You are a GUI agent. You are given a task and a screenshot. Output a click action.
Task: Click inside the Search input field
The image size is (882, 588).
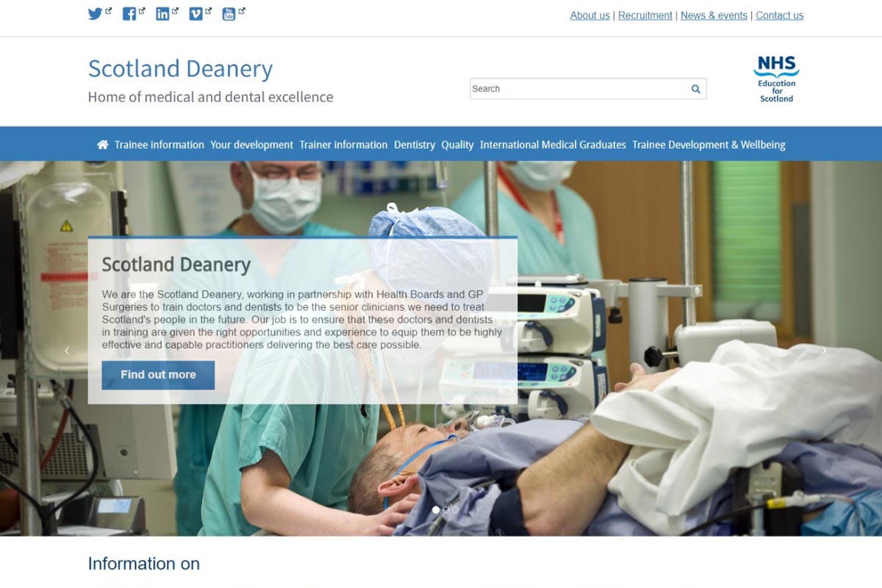[577, 89]
